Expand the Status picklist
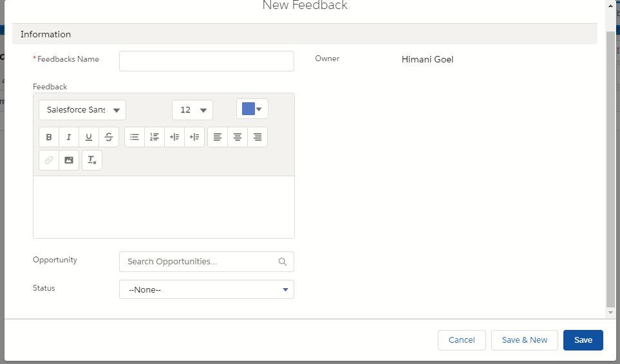Viewport: 620px width, 364px height. [x=206, y=289]
